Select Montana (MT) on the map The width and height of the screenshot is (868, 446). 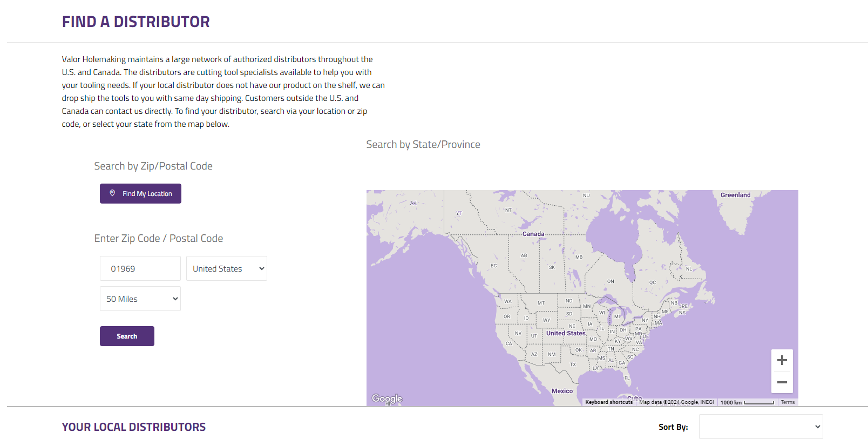pos(541,303)
